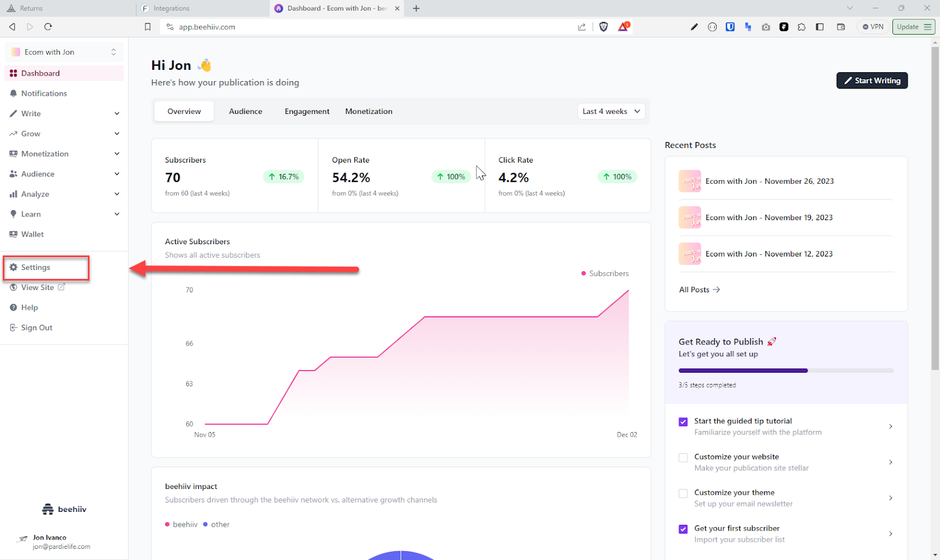
Task: Click the Help question mark icon
Action: pyautogui.click(x=13, y=308)
